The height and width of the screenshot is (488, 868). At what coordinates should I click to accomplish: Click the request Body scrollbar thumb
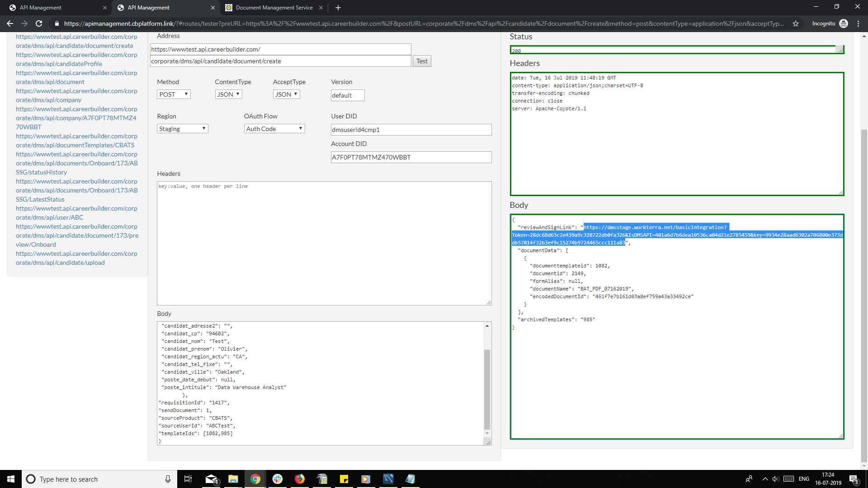pos(487,389)
